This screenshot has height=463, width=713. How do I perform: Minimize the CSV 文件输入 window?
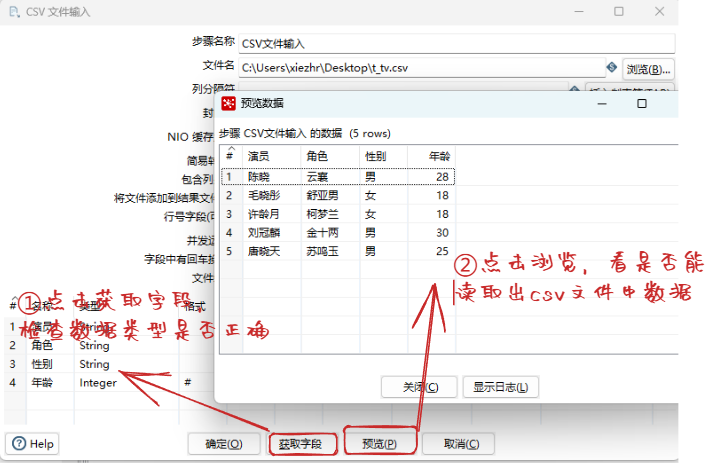coord(579,11)
